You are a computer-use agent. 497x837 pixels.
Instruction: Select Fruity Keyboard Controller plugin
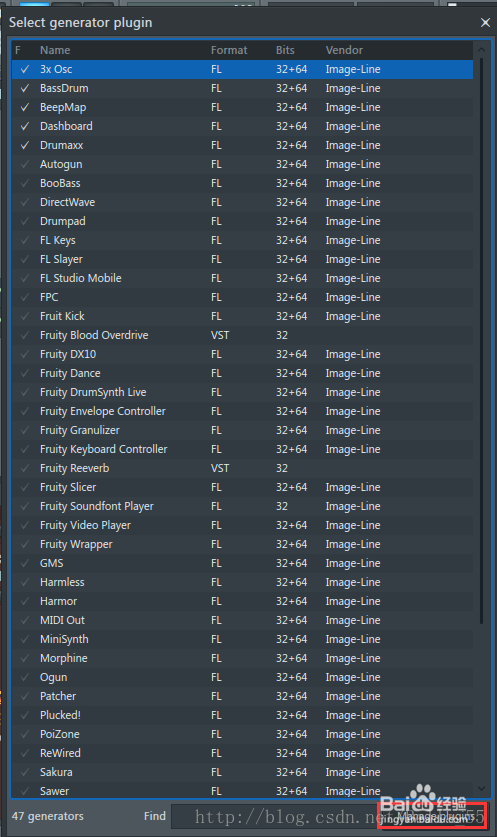coord(242,449)
